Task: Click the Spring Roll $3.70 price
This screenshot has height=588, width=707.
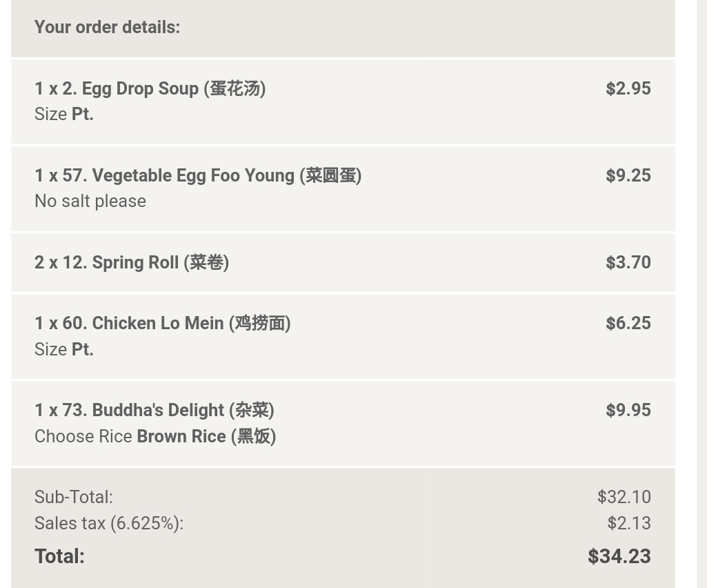Action: (x=628, y=262)
